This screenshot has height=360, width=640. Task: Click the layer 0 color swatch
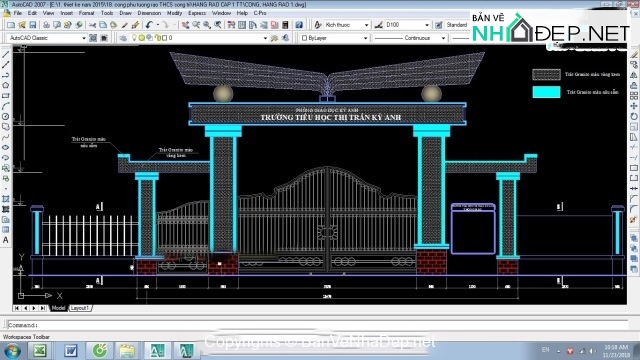point(164,38)
